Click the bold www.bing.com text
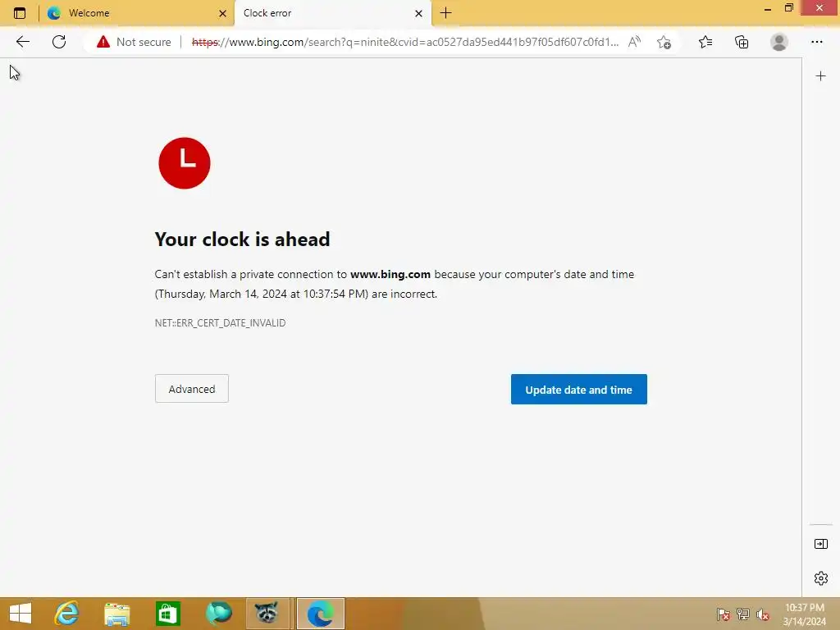 click(x=390, y=274)
